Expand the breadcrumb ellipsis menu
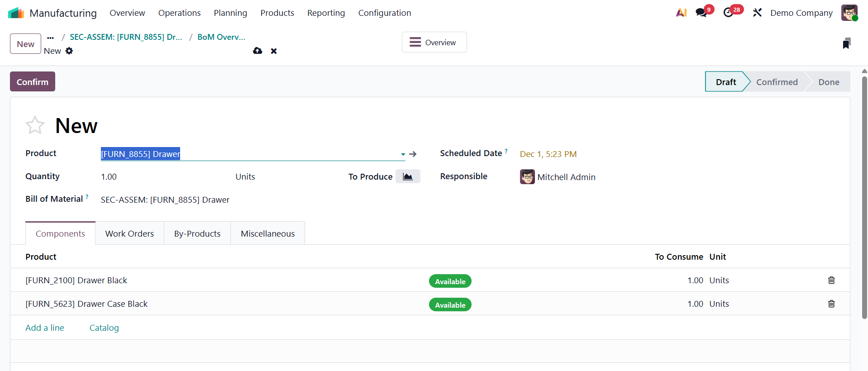The height and width of the screenshot is (371, 868). click(x=50, y=38)
